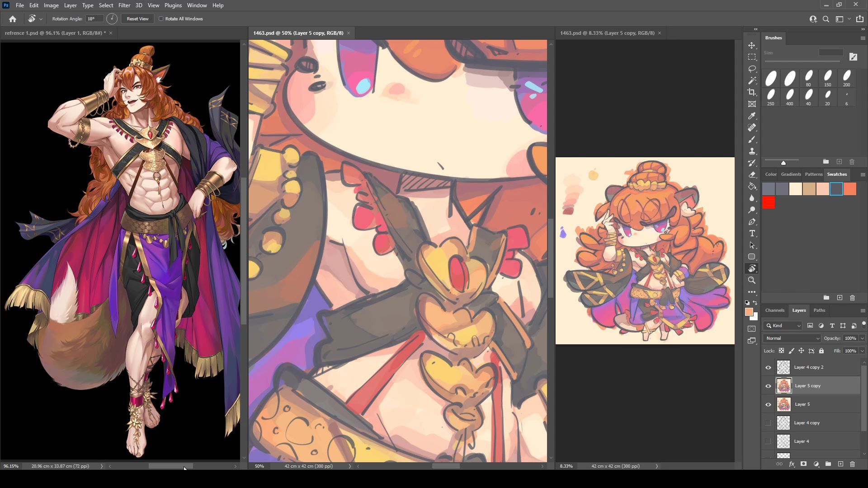The image size is (868, 488).
Task: Open the Normal blend mode dropdown
Action: (x=792, y=338)
